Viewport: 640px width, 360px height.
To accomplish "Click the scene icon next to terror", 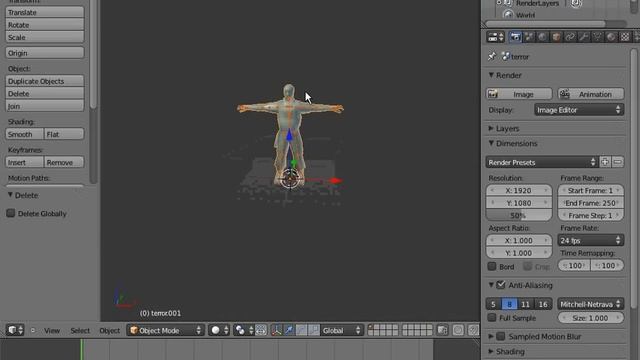I will [x=506, y=56].
